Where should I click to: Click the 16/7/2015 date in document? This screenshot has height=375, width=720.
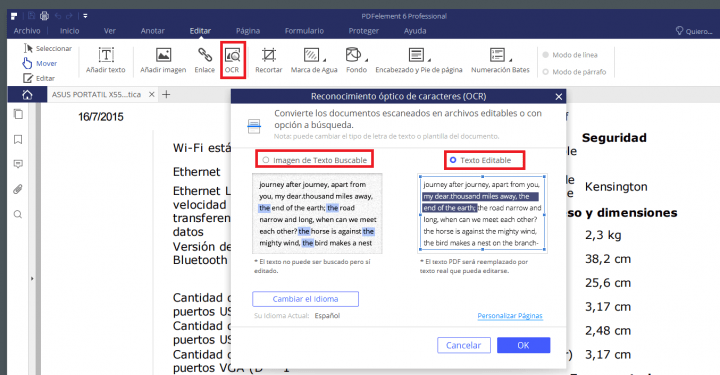101,117
